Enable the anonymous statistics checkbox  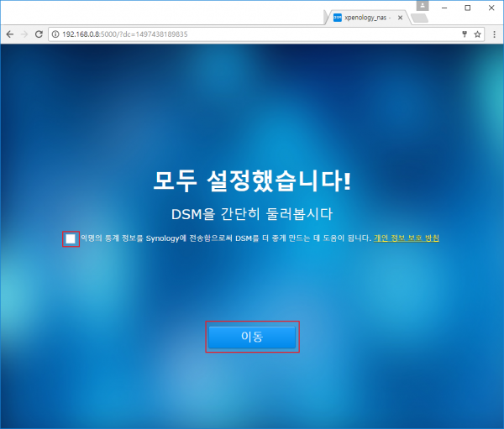point(71,239)
